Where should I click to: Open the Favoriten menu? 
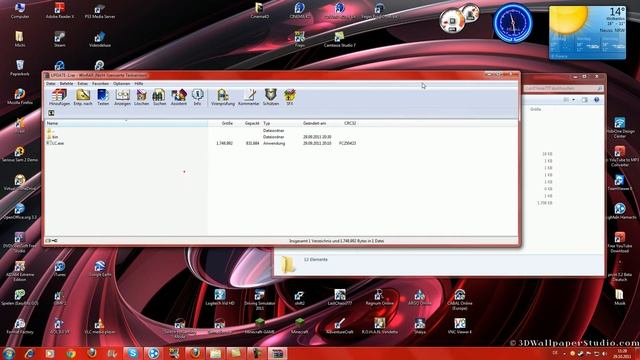100,84
